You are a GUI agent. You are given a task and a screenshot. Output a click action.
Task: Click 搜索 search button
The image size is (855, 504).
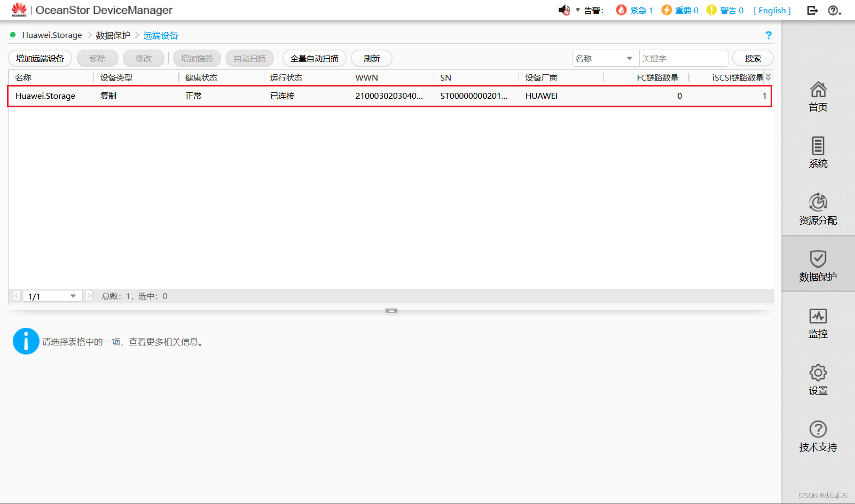753,58
